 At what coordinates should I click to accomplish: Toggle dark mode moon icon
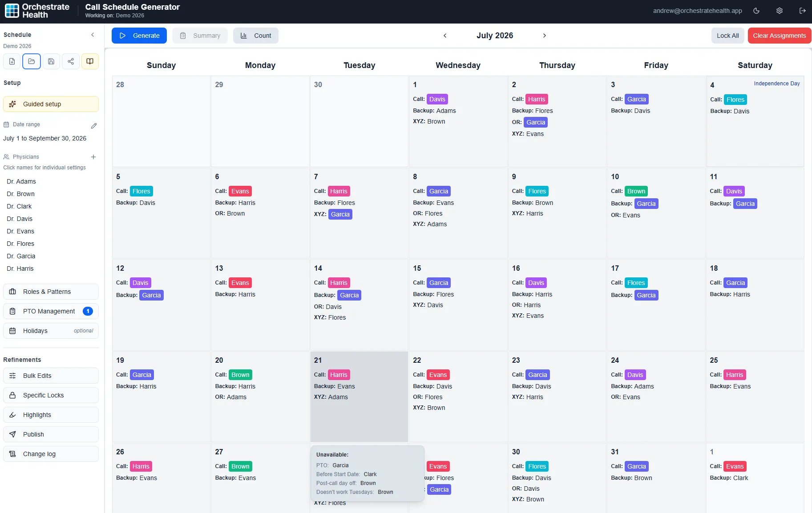click(756, 11)
